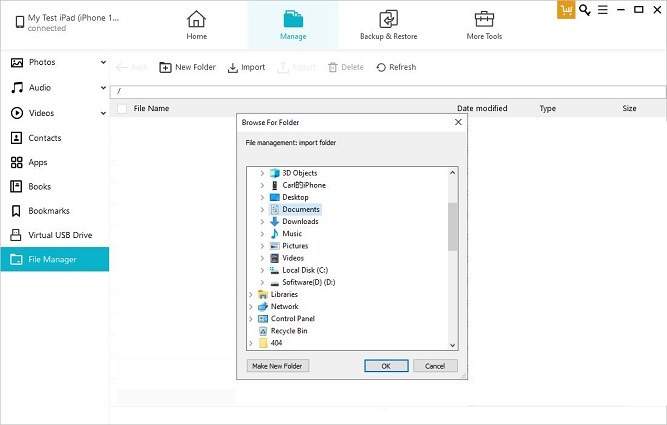667x425 pixels.
Task: Click the Refresh toolbar button
Action: [x=396, y=67]
